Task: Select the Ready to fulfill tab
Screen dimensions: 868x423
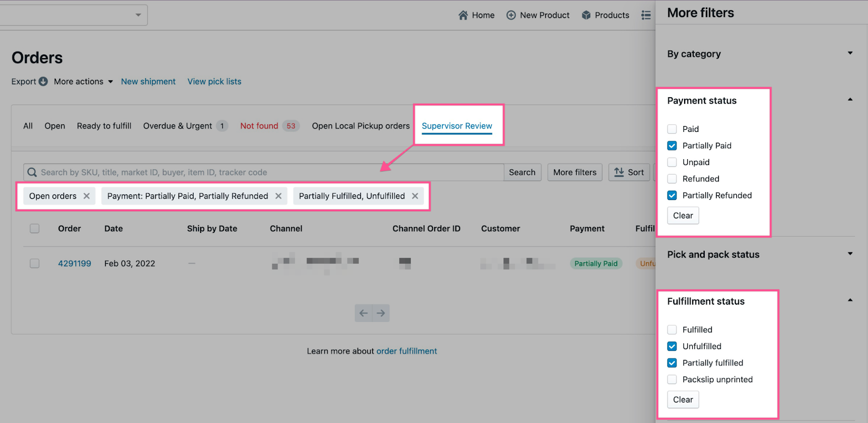Action: pos(104,126)
